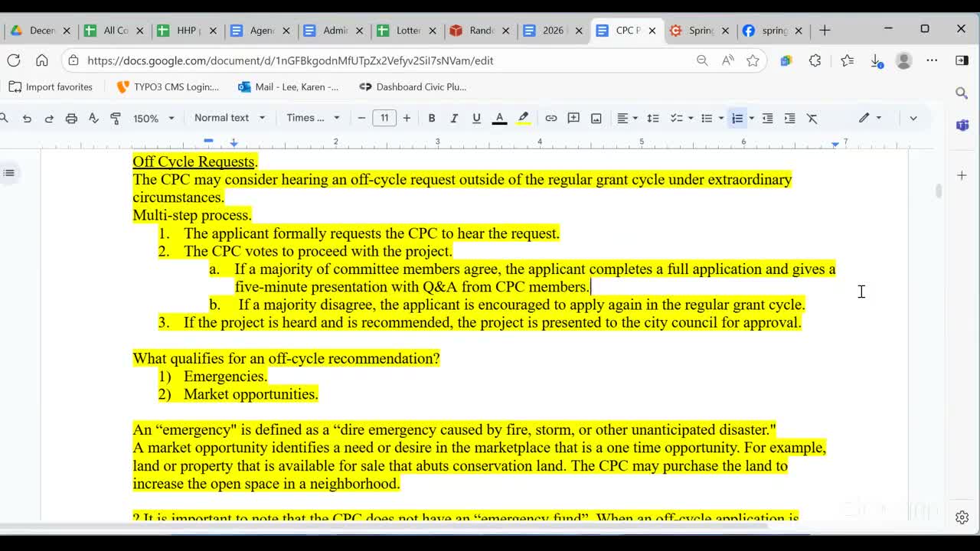Open TYPO3 CMS Login from the favorites bar
The image size is (980, 551).
(167, 86)
